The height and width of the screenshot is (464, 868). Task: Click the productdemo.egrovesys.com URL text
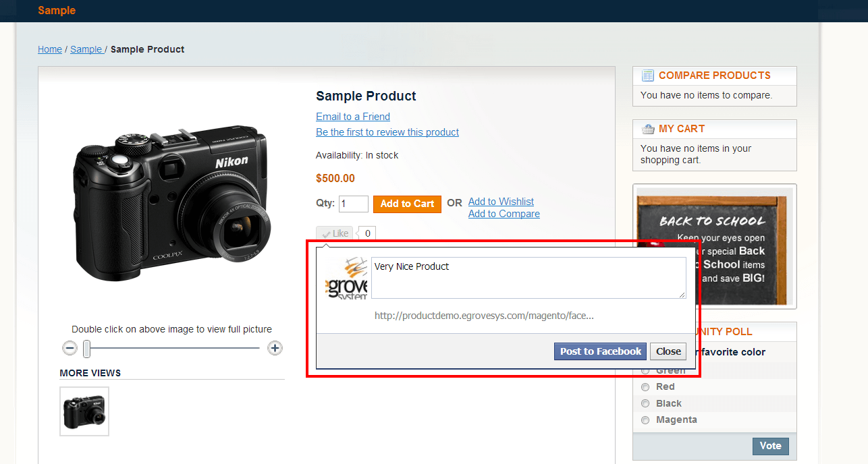tap(484, 316)
